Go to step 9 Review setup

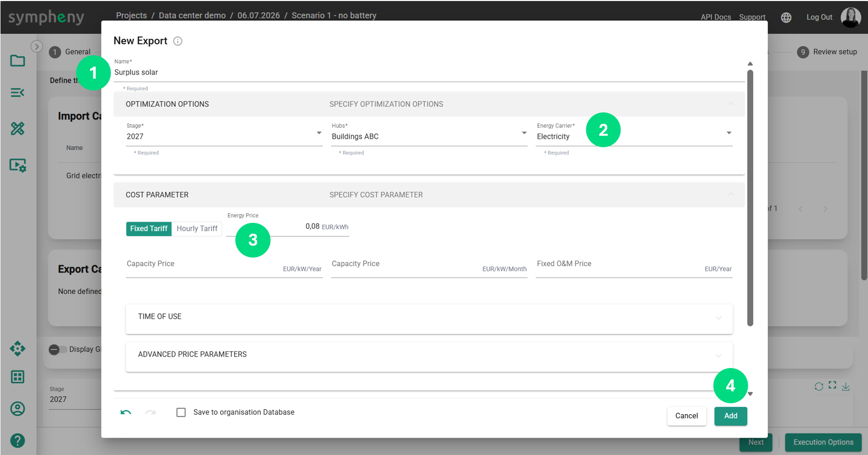[827, 52]
